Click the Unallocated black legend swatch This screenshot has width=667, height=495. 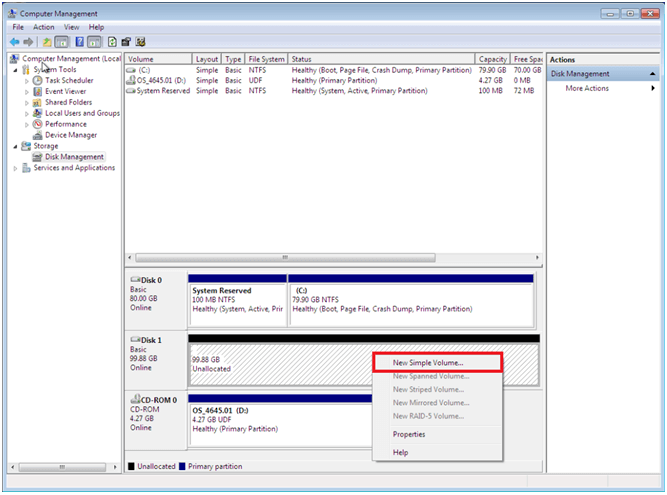(131, 467)
